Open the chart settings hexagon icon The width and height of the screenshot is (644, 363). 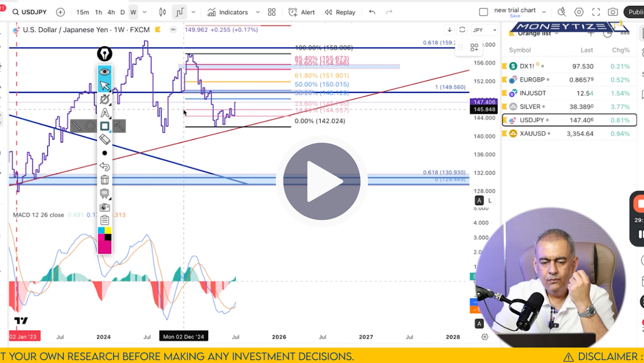(x=579, y=12)
